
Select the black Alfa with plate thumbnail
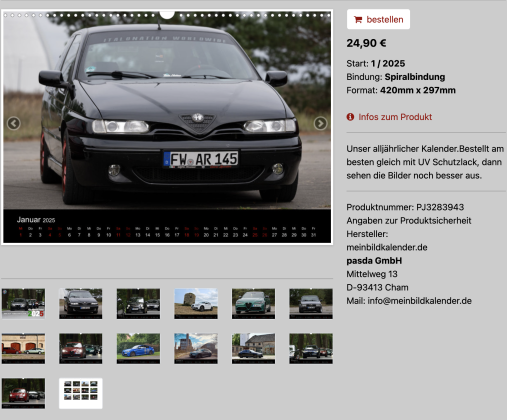click(81, 304)
